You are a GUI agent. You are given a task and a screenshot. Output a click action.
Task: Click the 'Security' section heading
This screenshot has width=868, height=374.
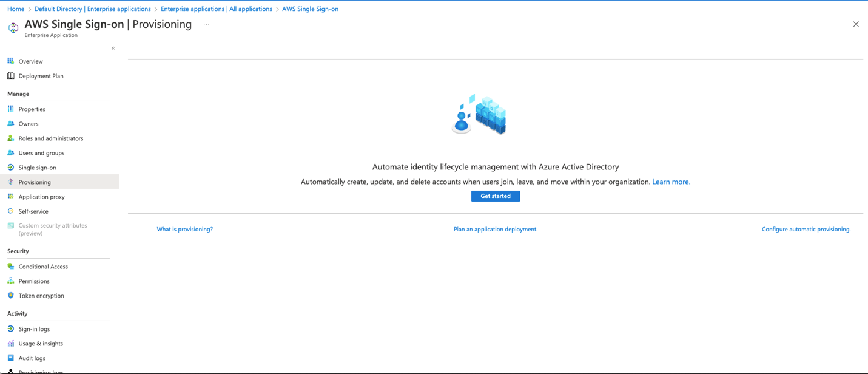(18, 251)
